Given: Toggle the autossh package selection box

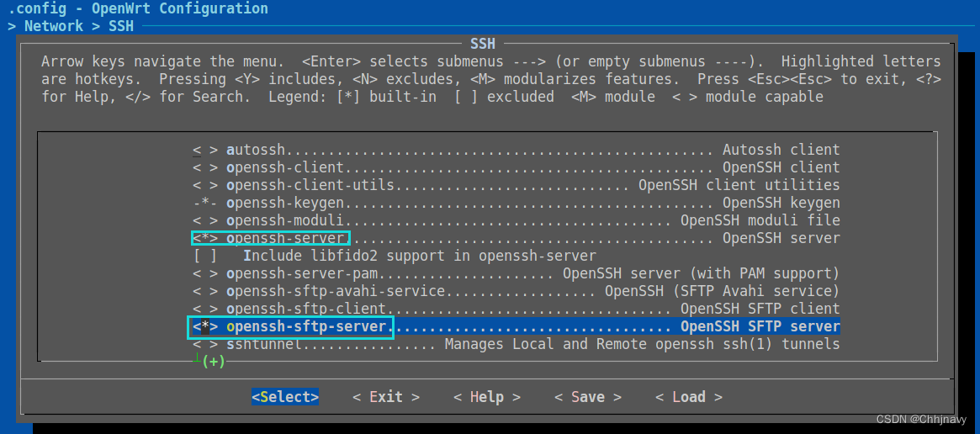Looking at the screenshot, I should tap(205, 150).
